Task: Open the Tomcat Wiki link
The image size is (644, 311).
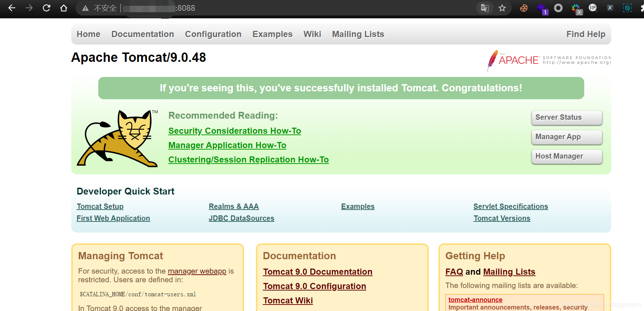Action: coord(288,301)
